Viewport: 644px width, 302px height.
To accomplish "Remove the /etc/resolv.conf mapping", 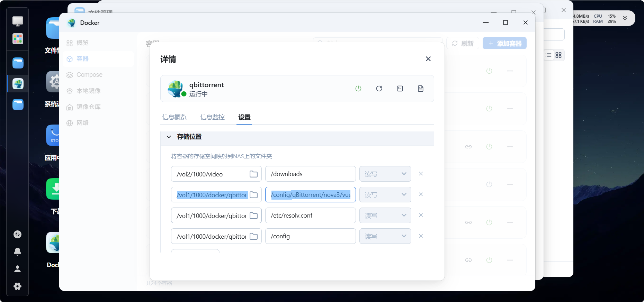I will [x=421, y=215].
